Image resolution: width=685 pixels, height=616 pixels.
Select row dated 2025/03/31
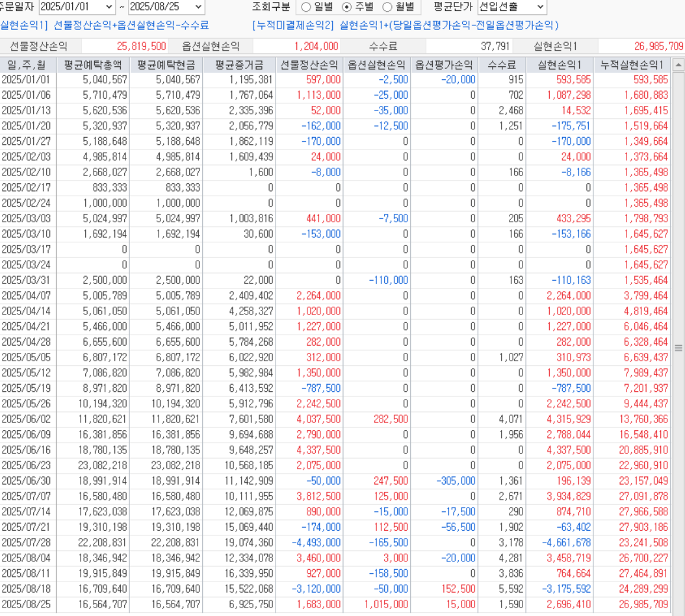coord(335,280)
